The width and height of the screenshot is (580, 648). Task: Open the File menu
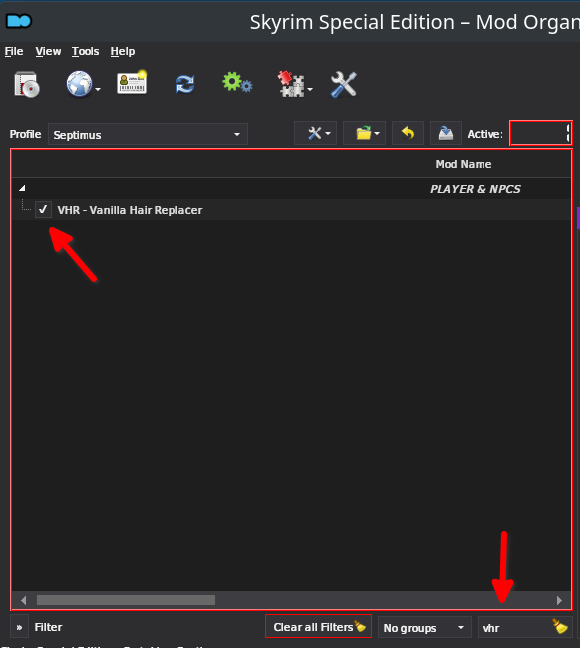14,51
